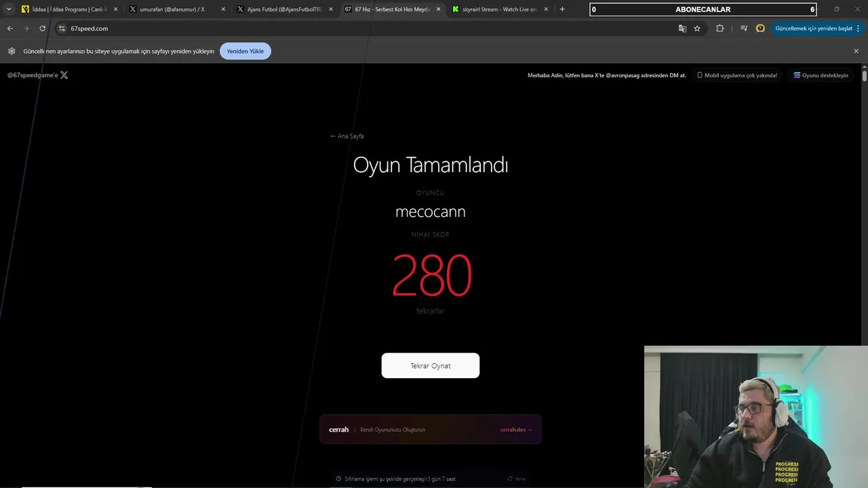Screen dimensions: 868x488
Task: Click the Yeniden Yükle button
Action: coord(245,51)
